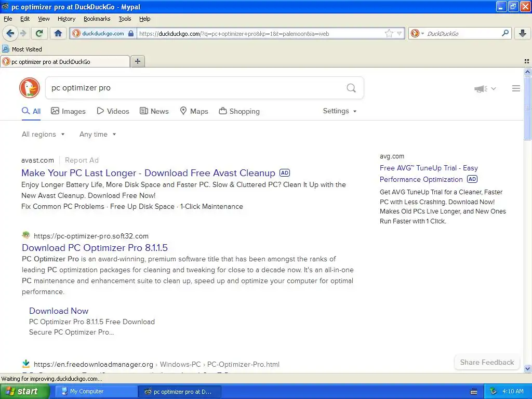Image resolution: width=532 pixels, height=399 pixels.
Task: Click the Report Ad link
Action: [82, 160]
